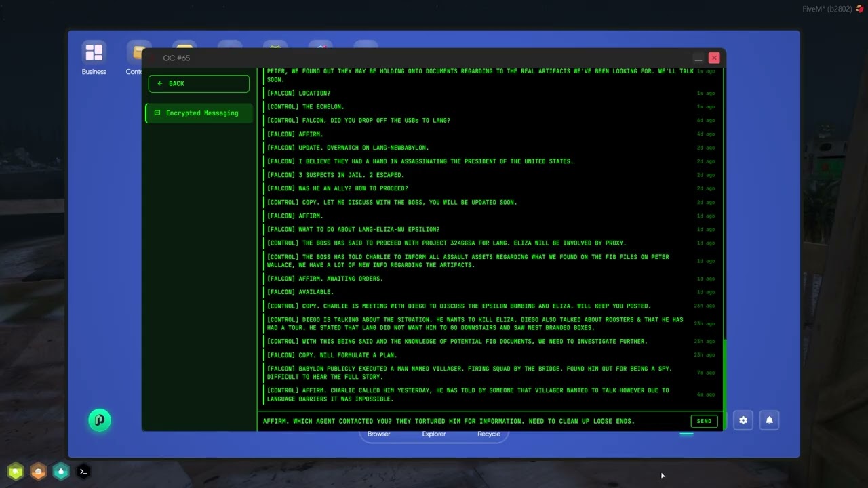Click the OC #65 window title
This screenshot has width=868, height=488.
(x=176, y=58)
